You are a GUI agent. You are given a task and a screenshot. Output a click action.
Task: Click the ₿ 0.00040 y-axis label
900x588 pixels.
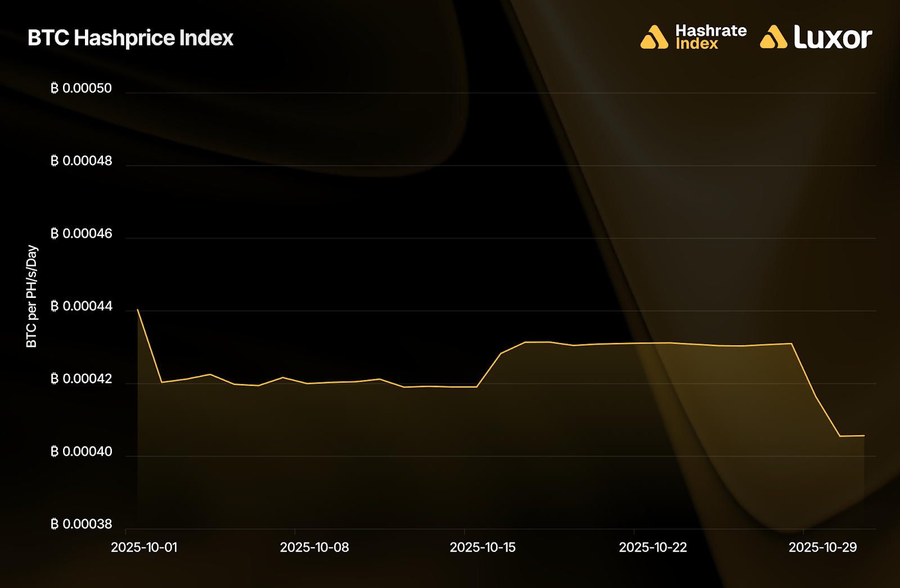[82, 451]
